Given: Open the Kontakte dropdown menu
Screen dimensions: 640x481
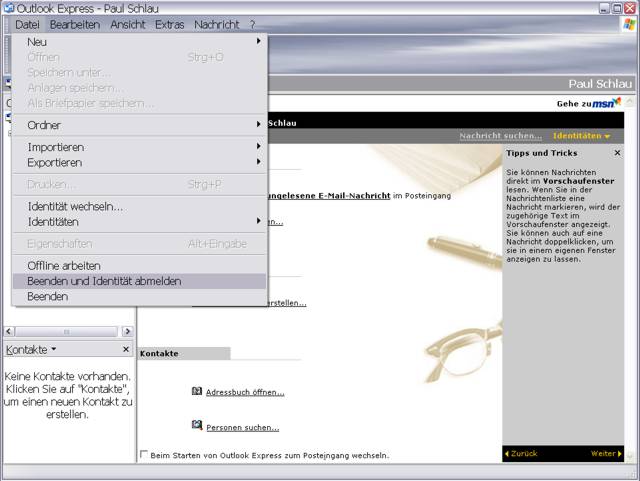Looking at the screenshot, I should (x=31, y=349).
